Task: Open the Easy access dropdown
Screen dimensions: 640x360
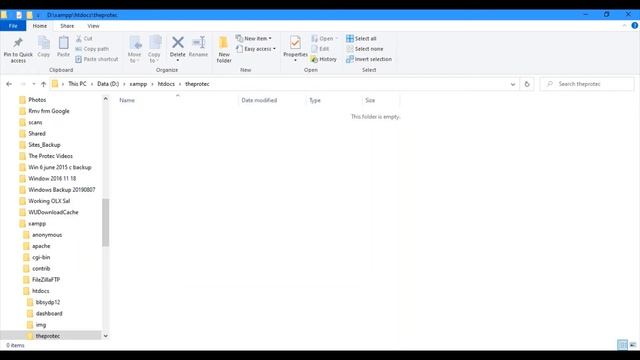Action: (x=256, y=49)
